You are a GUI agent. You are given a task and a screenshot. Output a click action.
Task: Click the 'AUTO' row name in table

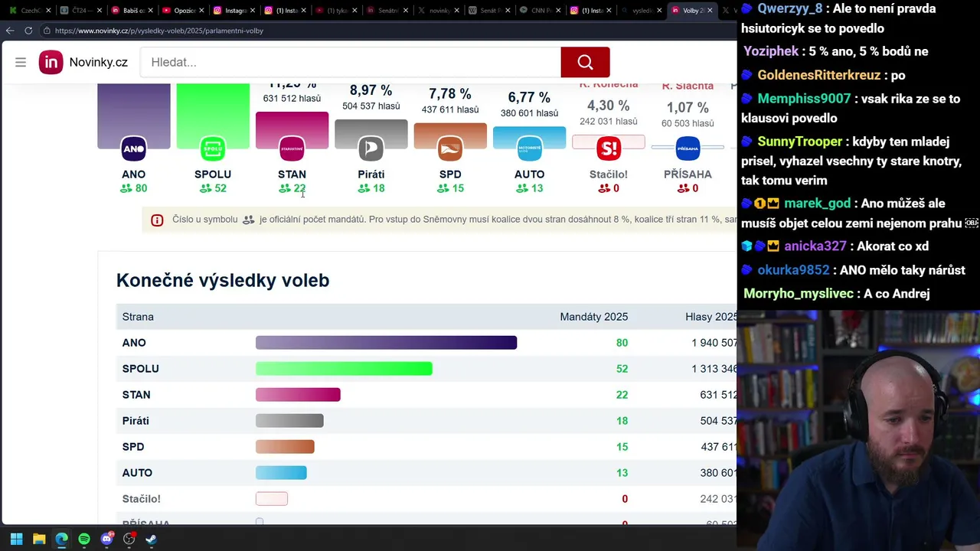coord(137,473)
